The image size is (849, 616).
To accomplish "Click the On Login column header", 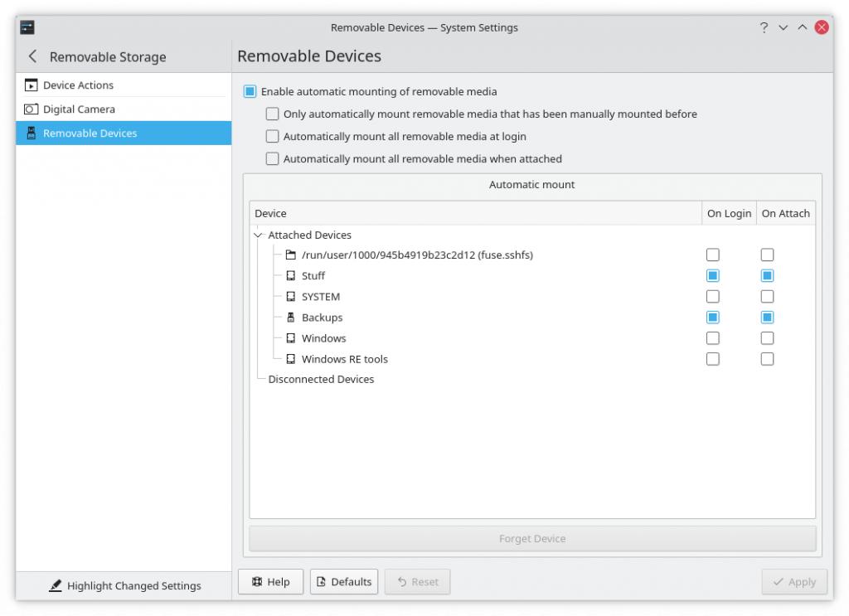I will point(729,213).
